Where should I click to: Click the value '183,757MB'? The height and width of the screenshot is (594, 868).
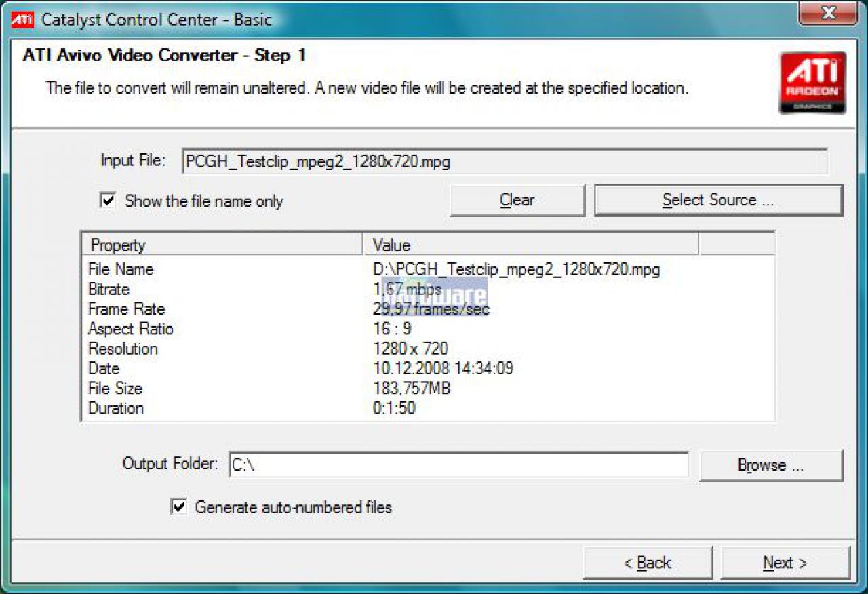point(412,389)
